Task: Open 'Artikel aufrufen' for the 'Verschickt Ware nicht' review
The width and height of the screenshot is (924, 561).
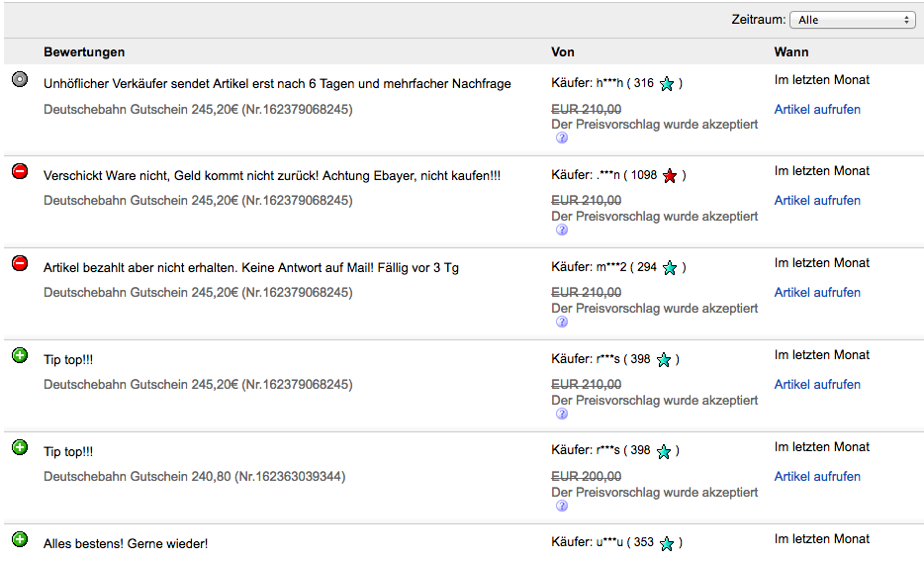Action: pos(817,200)
